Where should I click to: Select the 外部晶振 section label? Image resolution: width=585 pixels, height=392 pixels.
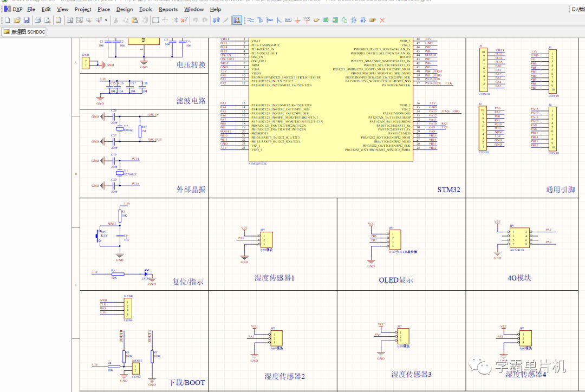tap(191, 190)
